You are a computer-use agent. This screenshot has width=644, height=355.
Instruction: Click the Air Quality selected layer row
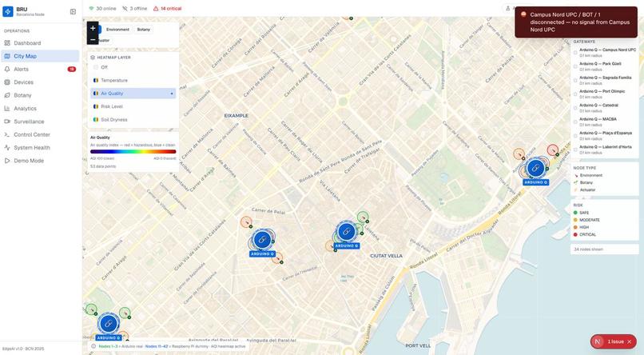[133, 94]
